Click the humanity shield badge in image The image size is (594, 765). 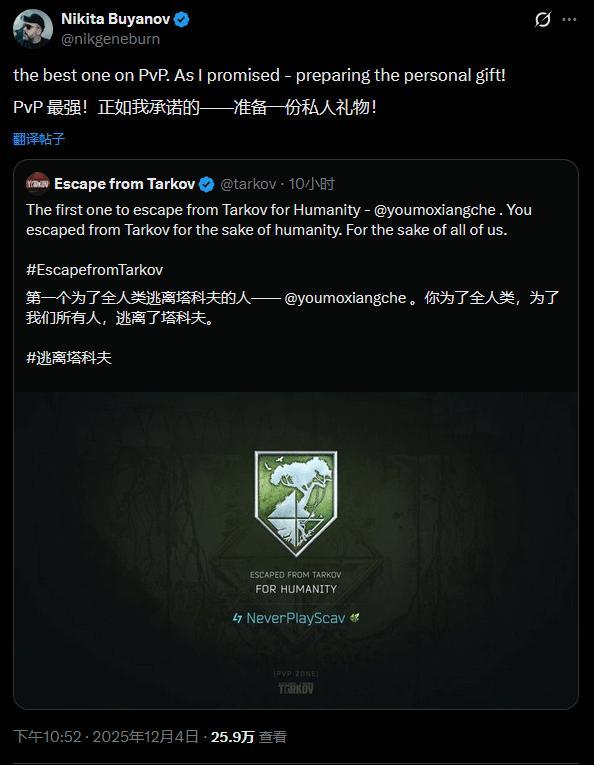click(x=296, y=503)
